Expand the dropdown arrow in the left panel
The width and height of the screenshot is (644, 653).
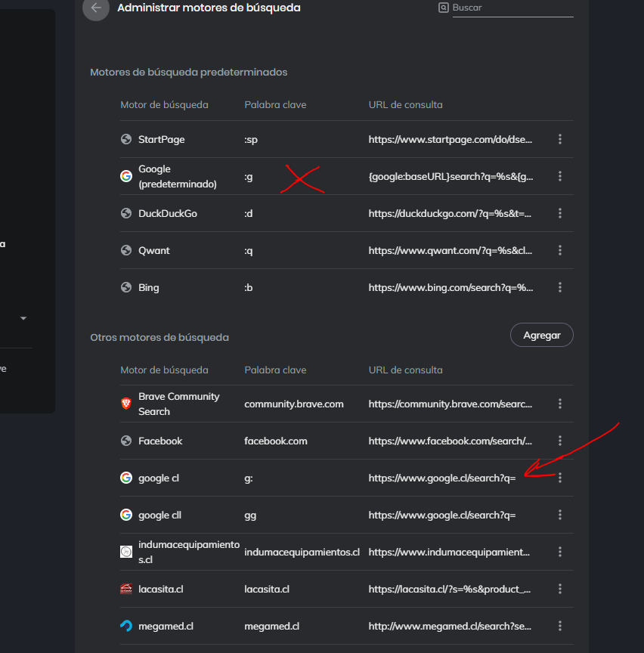coord(23,319)
